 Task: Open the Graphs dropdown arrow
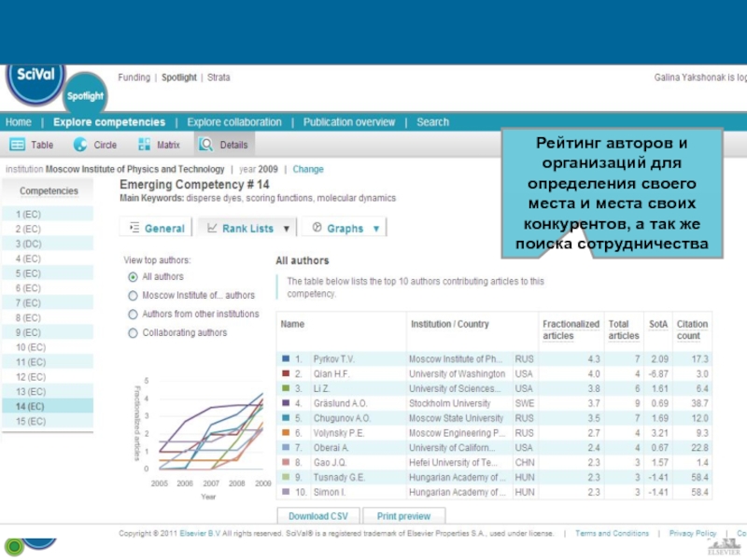(x=376, y=229)
